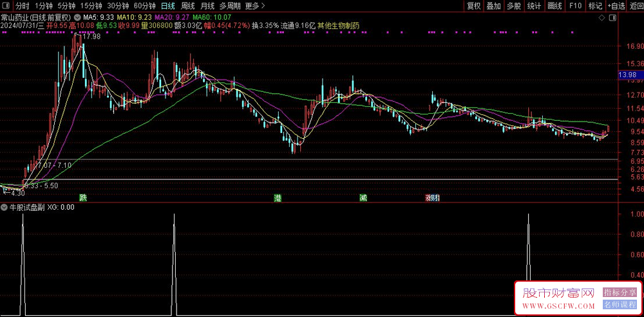Switch to 分时 intraday view

23,6
